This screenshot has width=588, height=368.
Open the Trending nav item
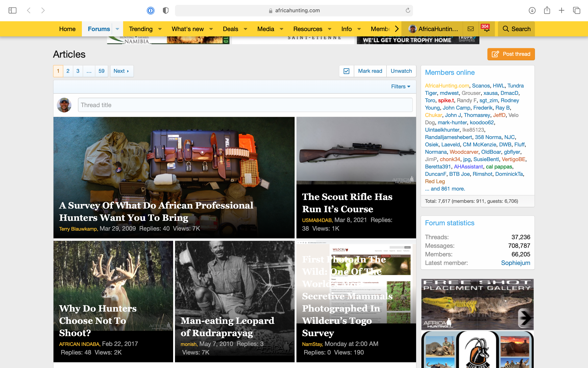coord(141,29)
